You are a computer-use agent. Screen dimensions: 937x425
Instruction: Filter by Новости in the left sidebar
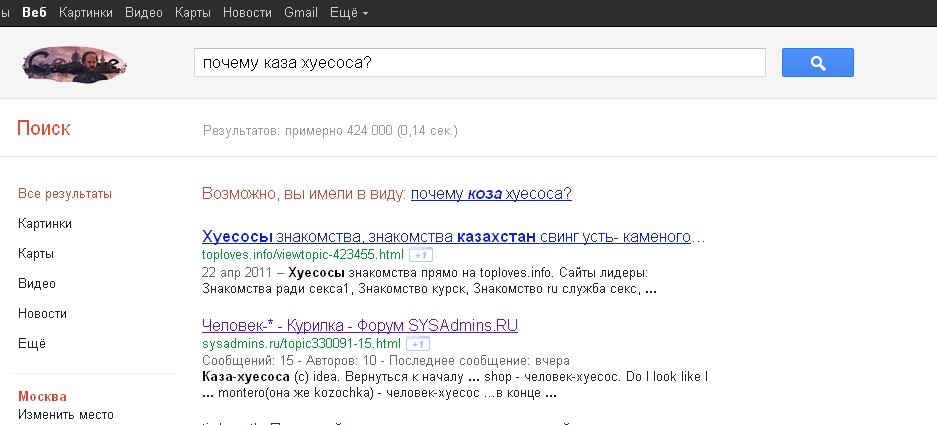point(42,313)
